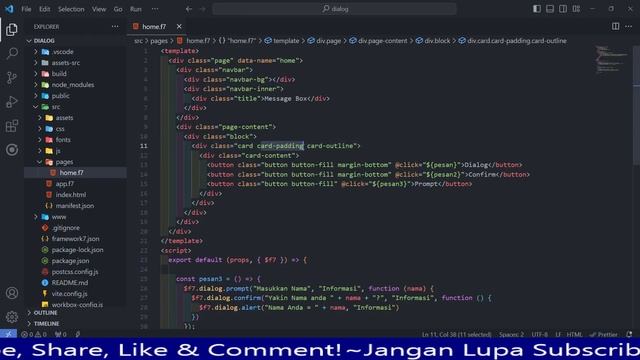Open the Accounts icon in activity bar
Viewport: 640px width, 360px height.
12,293
